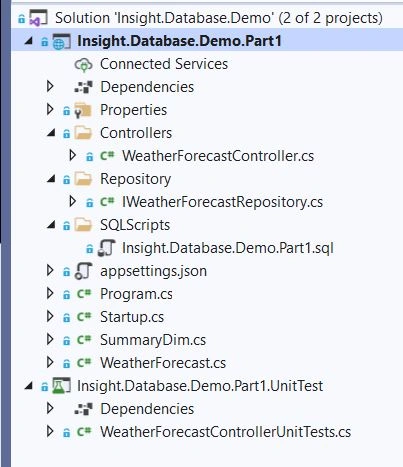This screenshot has height=467, width=403.
Task: Expand the Properties folder
Action: point(50,109)
